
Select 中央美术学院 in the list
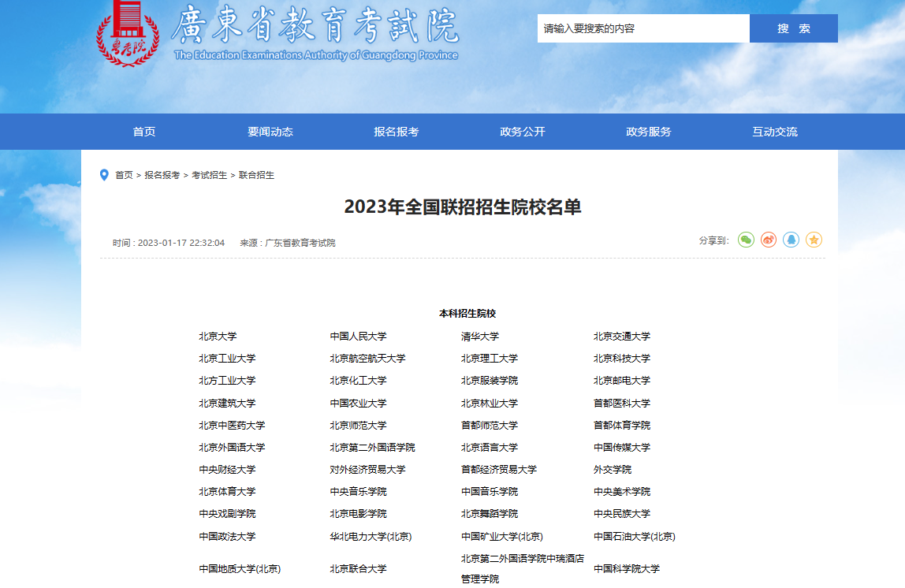pyautogui.click(x=622, y=492)
